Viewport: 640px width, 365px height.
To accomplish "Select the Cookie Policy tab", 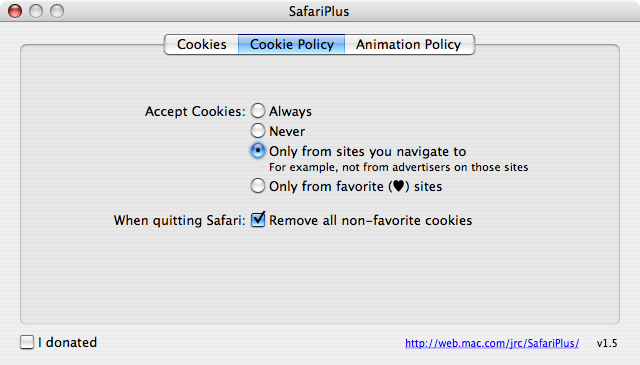I will click(291, 44).
